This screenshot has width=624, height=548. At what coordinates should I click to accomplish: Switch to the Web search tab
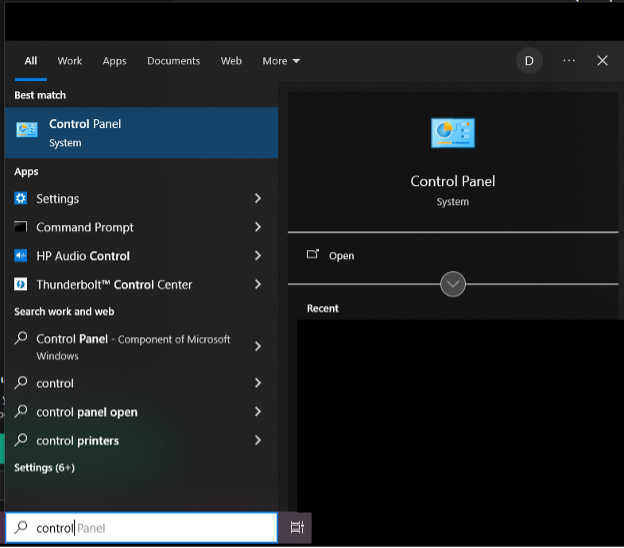(231, 61)
